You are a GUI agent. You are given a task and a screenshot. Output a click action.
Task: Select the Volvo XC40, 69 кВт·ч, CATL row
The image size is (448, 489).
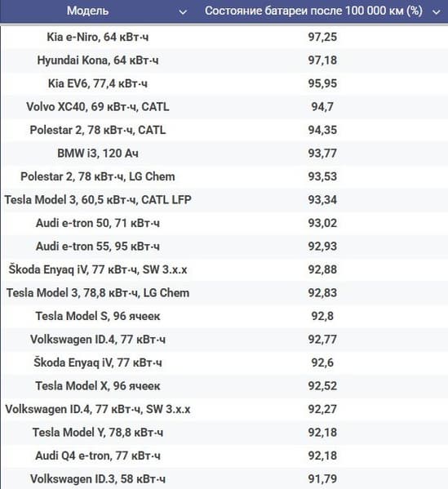tap(226, 107)
